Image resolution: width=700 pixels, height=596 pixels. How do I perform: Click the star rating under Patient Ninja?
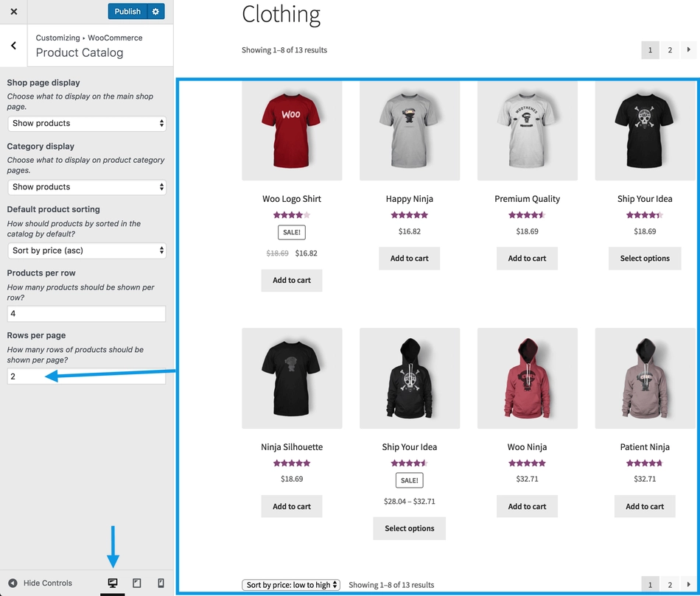pyautogui.click(x=645, y=463)
